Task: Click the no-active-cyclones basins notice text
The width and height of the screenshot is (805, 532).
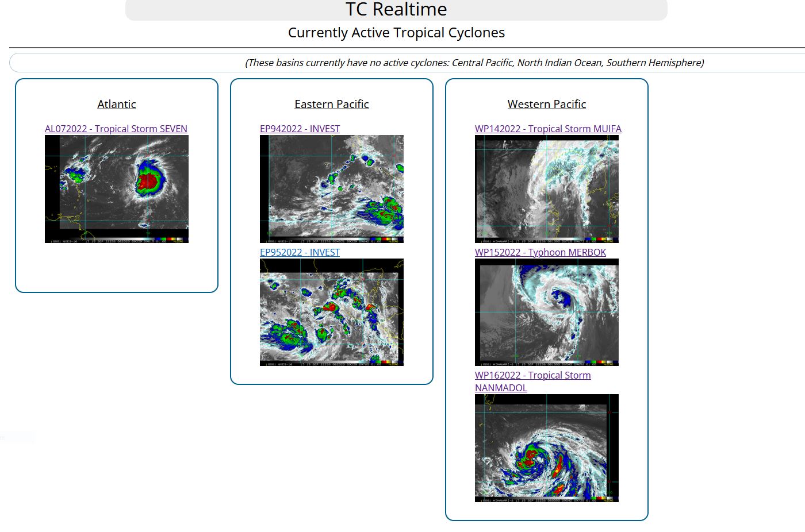Action: pos(474,63)
